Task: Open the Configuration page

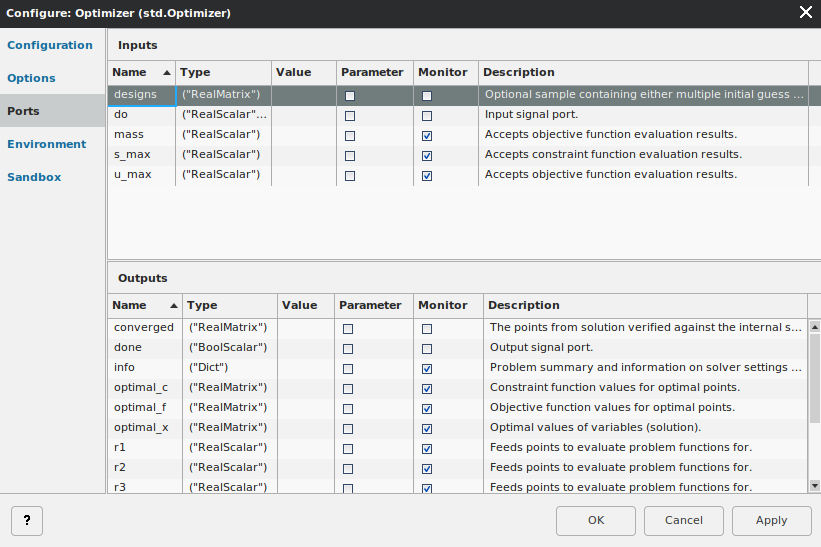Action: (x=50, y=45)
